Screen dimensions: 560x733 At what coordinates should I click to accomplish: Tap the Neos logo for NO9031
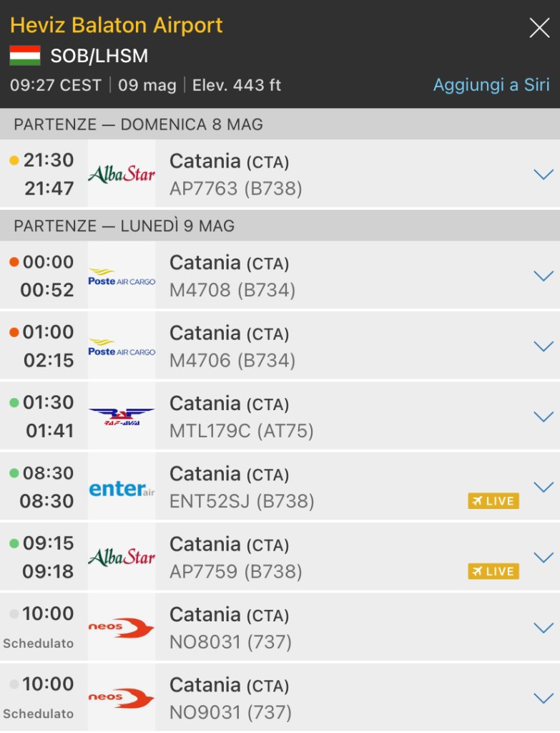click(x=122, y=698)
